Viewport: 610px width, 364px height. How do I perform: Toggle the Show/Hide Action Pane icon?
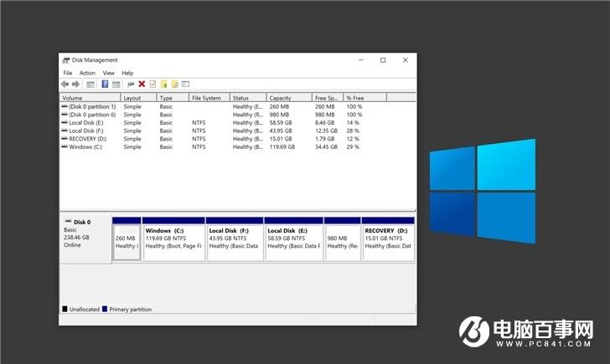tap(116, 85)
